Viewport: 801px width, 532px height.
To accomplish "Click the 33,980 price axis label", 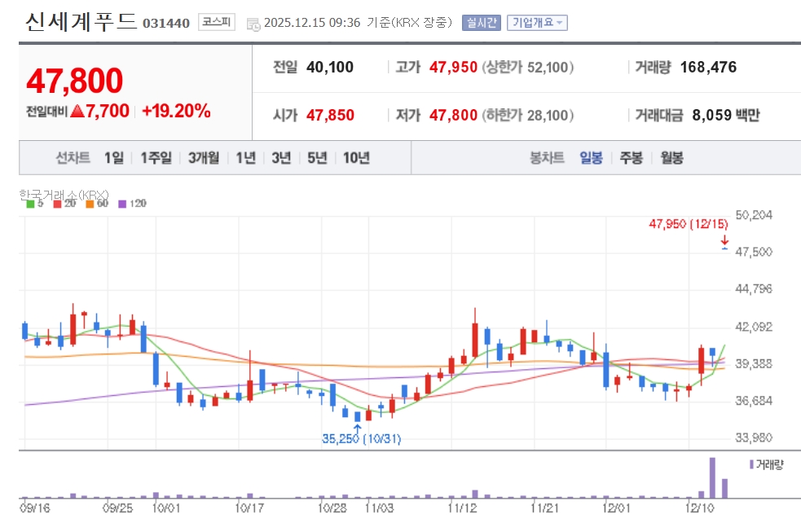I will pyautogui.click(x=754, y=437).
